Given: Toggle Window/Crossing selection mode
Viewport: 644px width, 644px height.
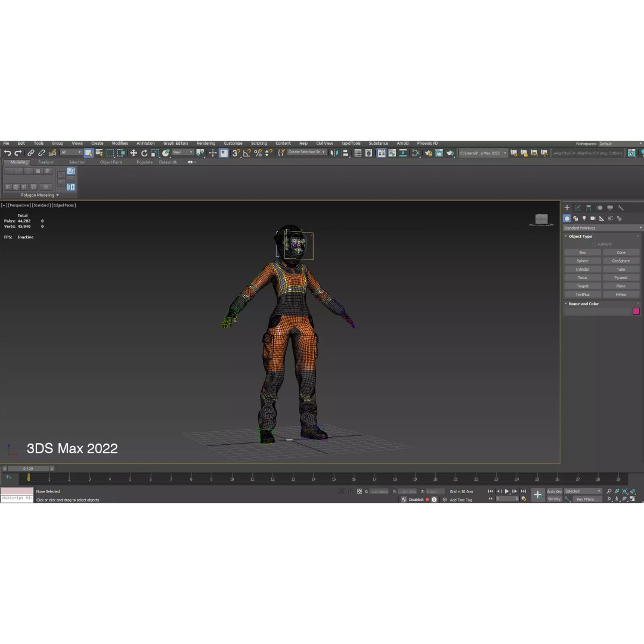Looking at the screenshot, I should (x=120, y=153).
